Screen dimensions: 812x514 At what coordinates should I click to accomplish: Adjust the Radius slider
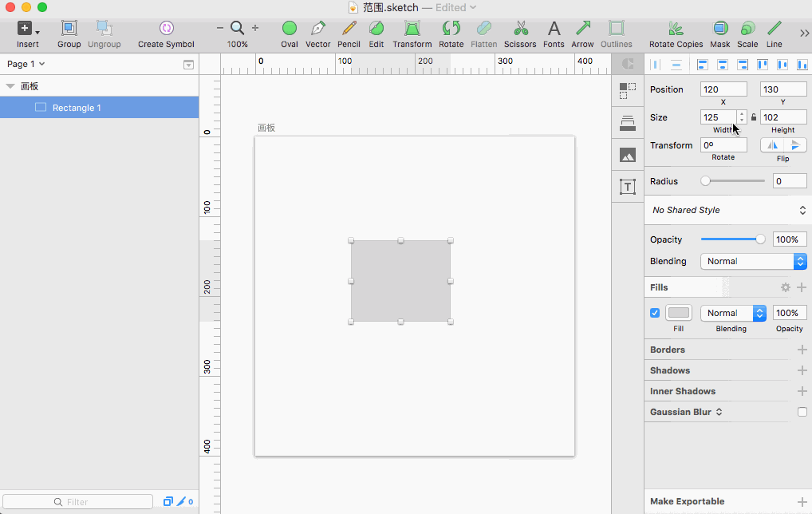(x=733, y=181)
